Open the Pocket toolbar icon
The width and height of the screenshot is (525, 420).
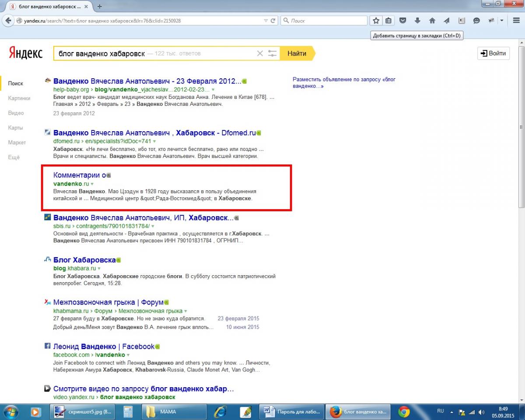[403, 21]
